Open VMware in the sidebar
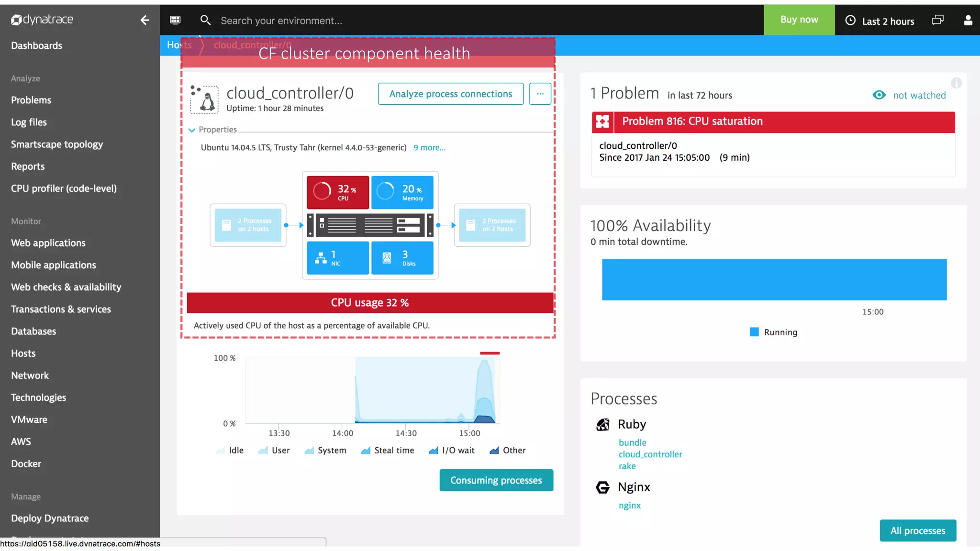The width and height of the screenshot is (980, 551). click(x=29, y=420)
